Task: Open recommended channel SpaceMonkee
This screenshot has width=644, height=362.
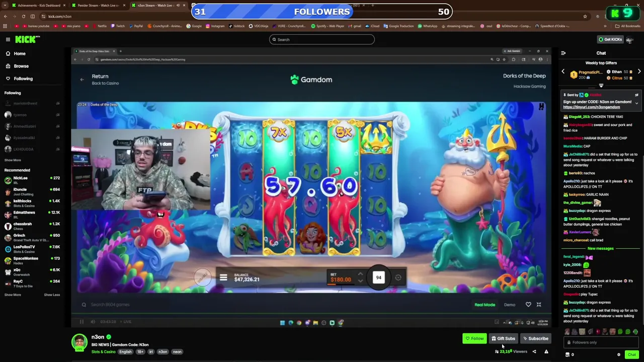Action: [32, 260]
